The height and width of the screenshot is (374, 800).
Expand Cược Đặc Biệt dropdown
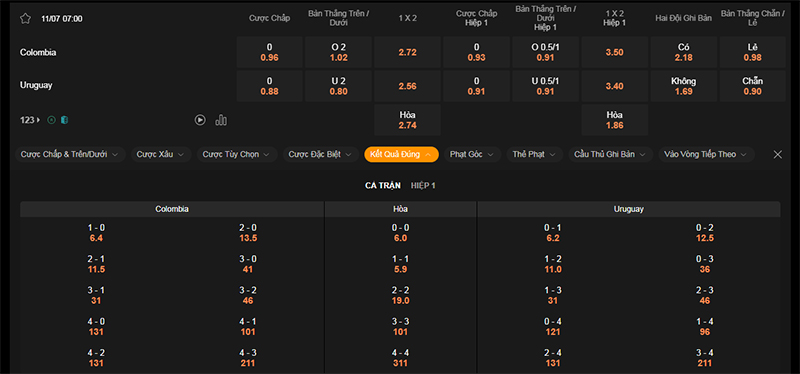pyautogui.click(x=321, y=154)
